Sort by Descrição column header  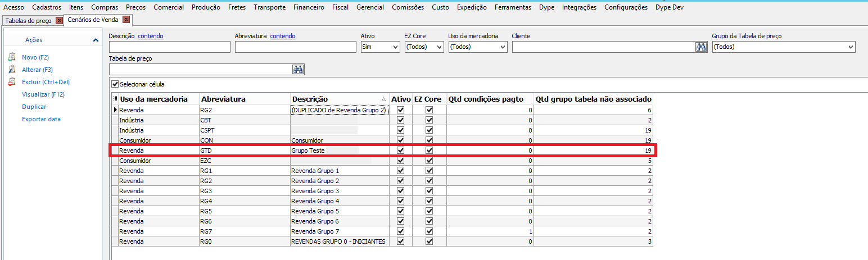340,99
